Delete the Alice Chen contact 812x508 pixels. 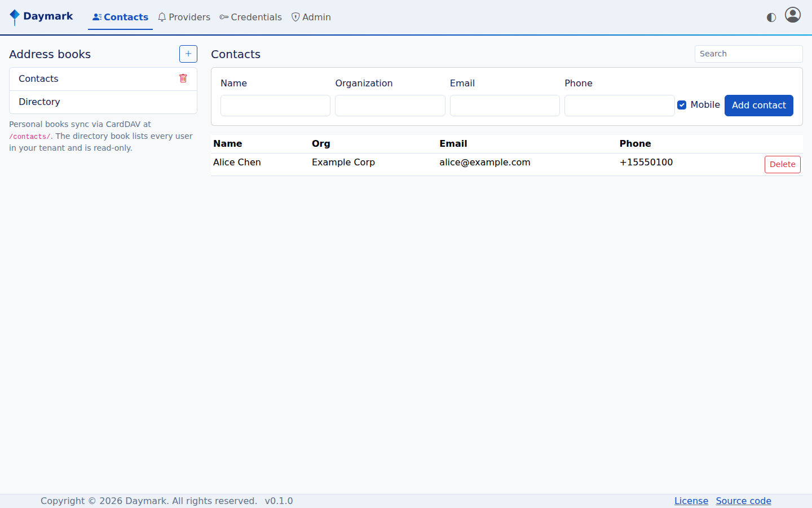pyautogui.click(x=783, y=164)
